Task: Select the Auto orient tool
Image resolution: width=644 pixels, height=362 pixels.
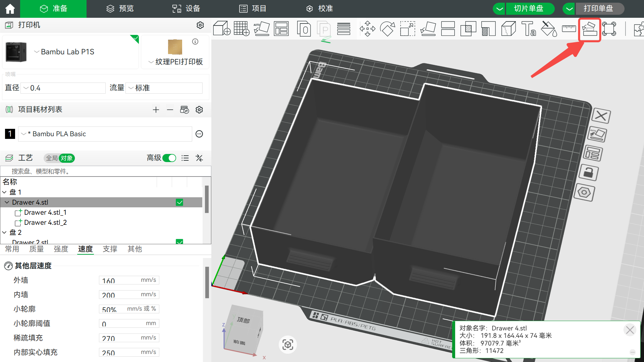Action: [261, 29]
